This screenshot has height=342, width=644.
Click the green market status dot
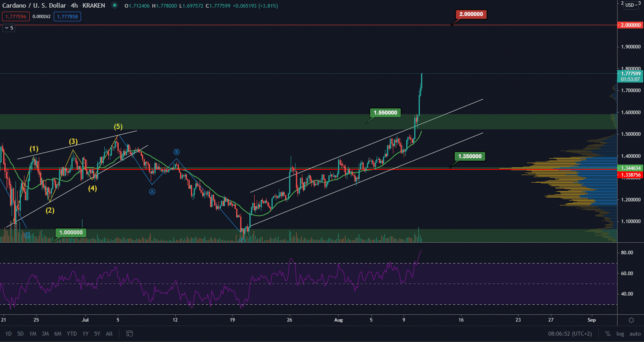tap(115, 6)
